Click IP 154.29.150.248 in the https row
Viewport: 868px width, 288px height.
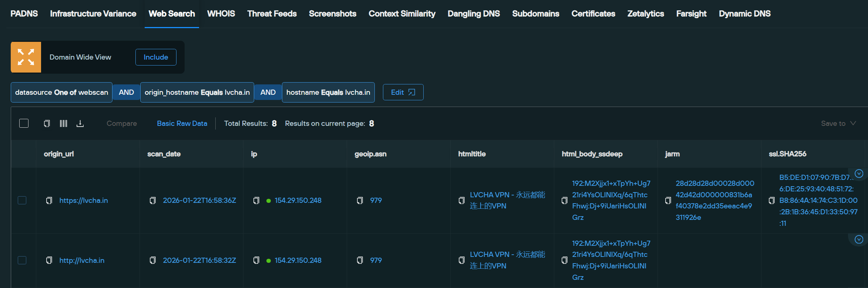click(x=298, y=200)
